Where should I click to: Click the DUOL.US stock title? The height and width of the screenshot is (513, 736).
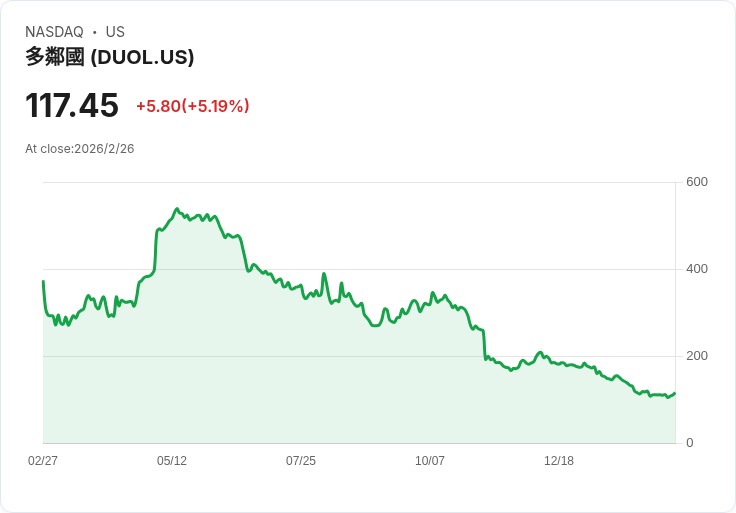point(109,57)
